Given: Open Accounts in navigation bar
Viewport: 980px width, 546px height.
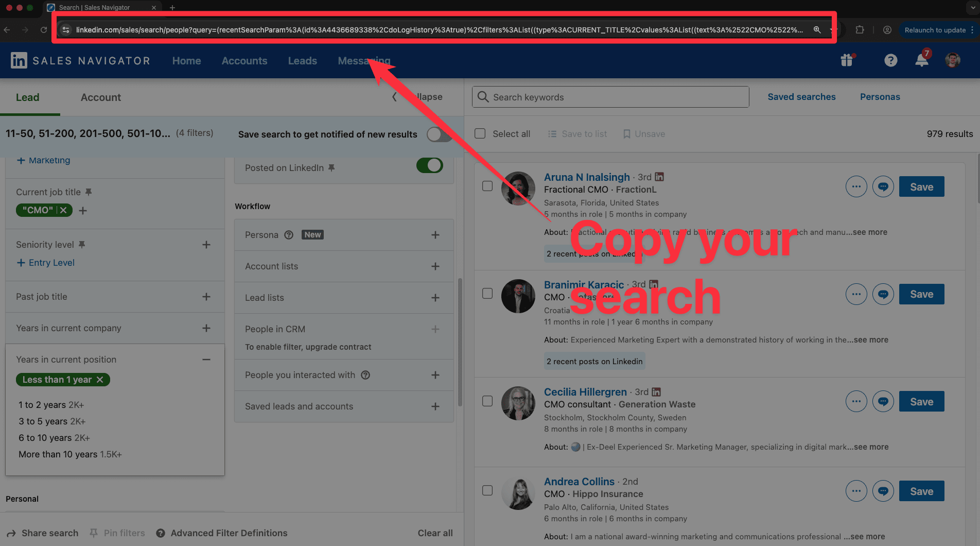Looking at the screenshot, I should pos(244,61).
